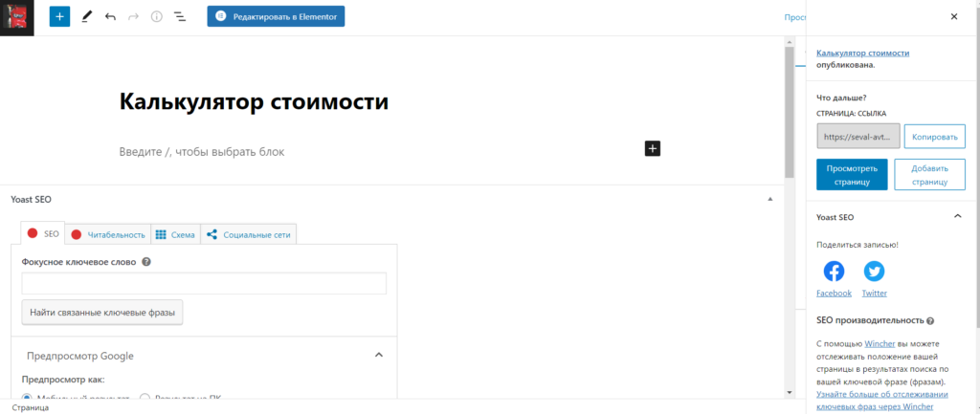
Task: Switch to the SEO tab
Action: [43, 234]
